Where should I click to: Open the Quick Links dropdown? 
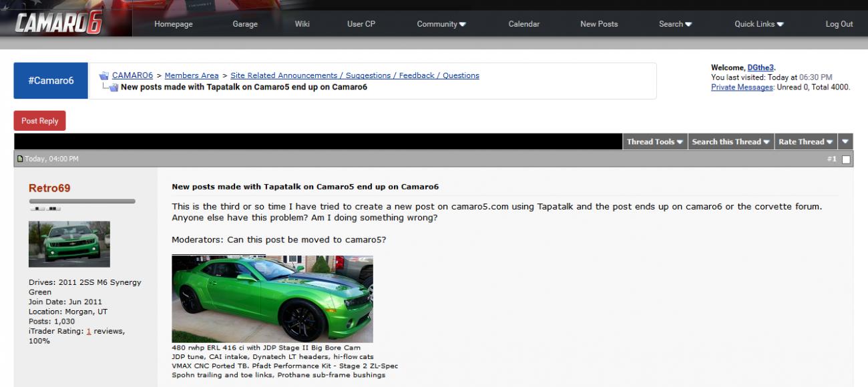coord(758,23)
